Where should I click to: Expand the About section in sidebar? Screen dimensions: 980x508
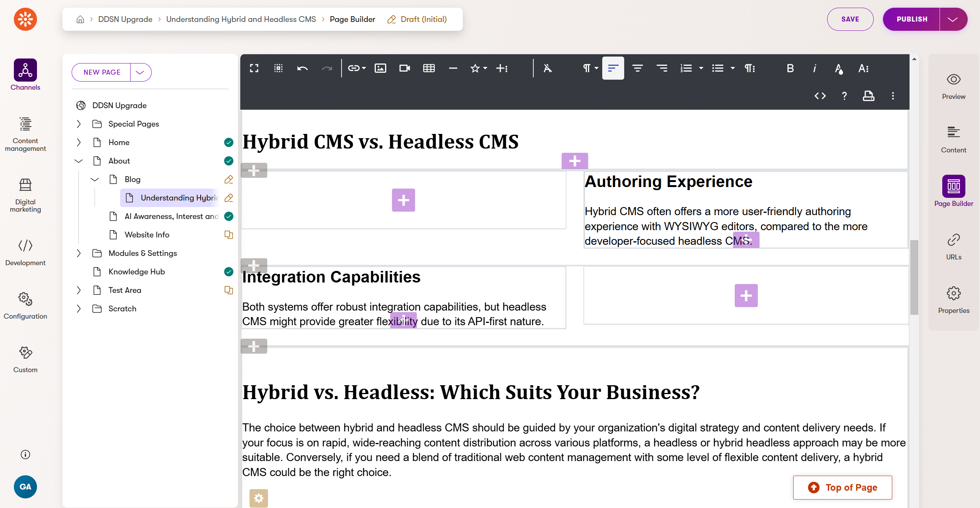77,161
